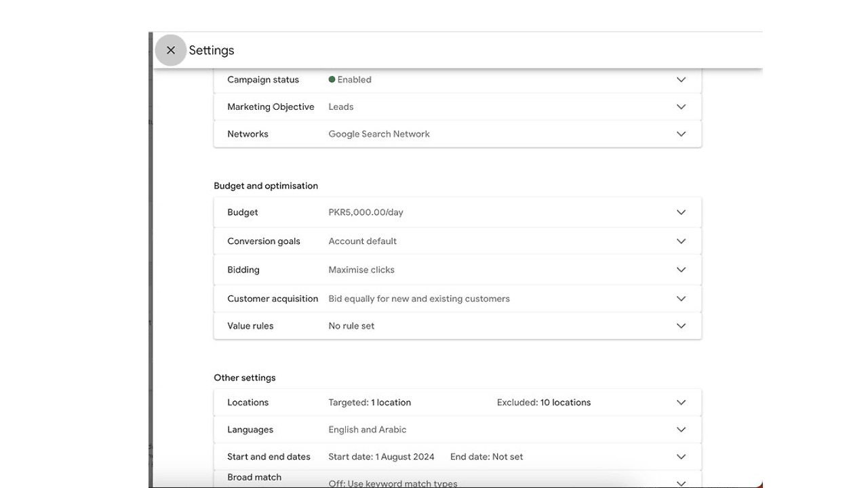Click the Google Search Network value

(x=379, y=134)
